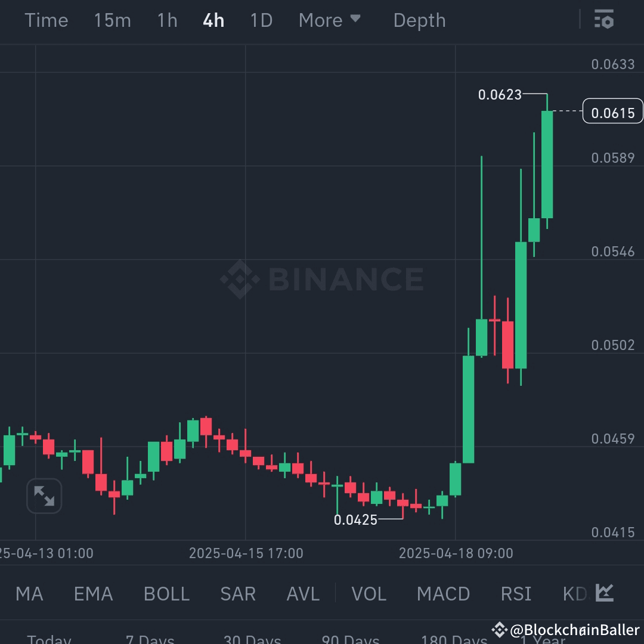Show the BOLL Bollinger bands
The height and width of the screenshot is (644, 644).
166,593
